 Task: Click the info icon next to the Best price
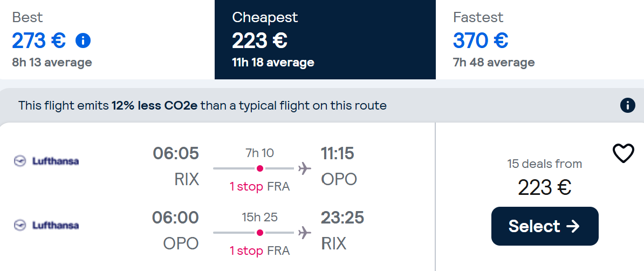pyautogui.click(x=83, y=40)
